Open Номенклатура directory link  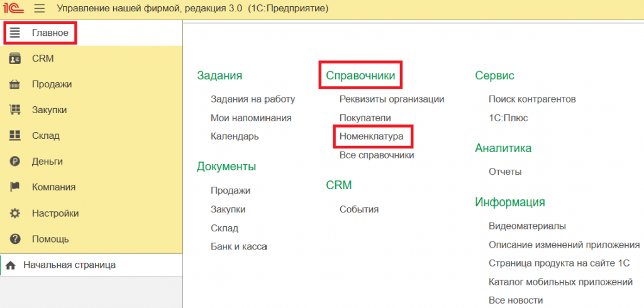(x=372, y=136)
